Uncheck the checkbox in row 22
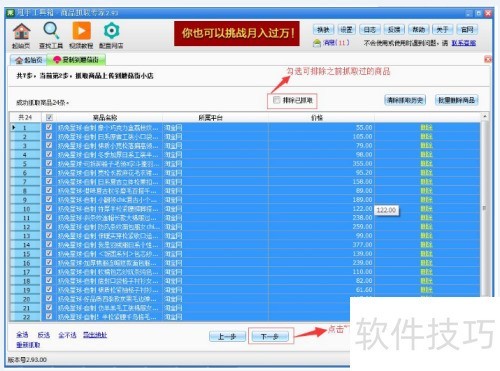 49,316
